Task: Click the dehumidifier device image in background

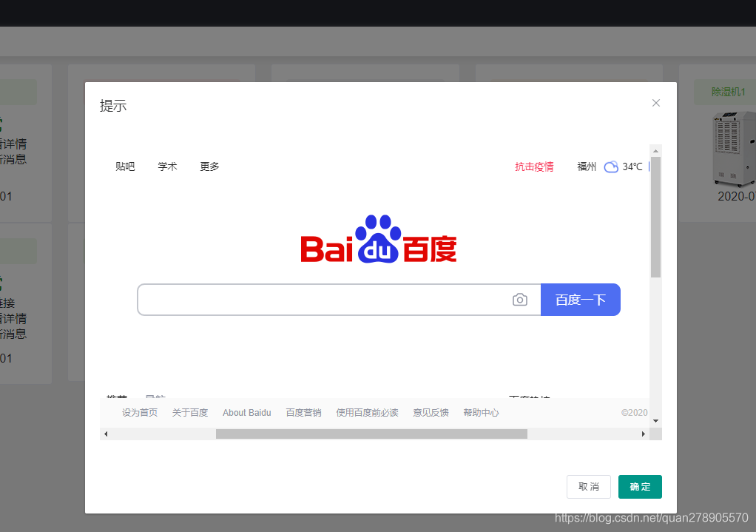Action: (x=734, y=149)
